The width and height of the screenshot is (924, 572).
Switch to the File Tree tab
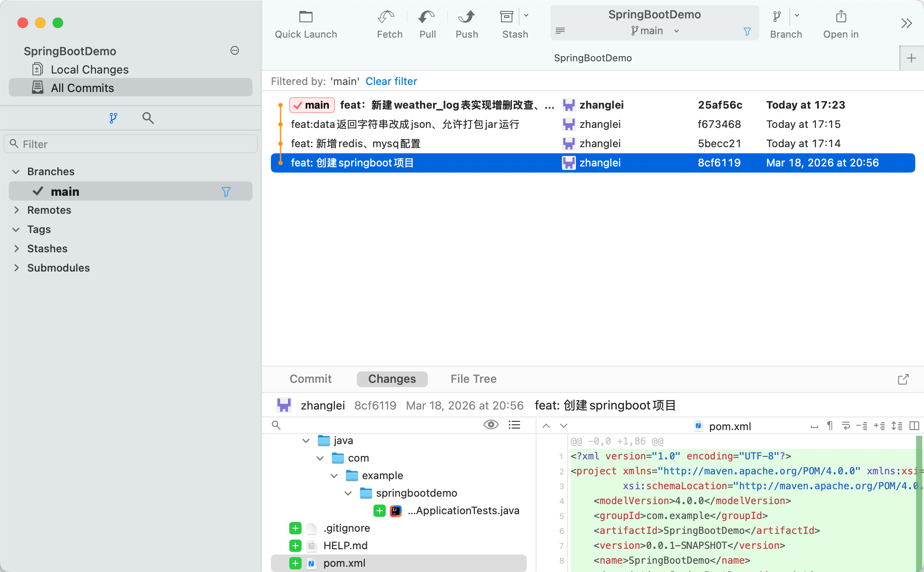[473, 379]
